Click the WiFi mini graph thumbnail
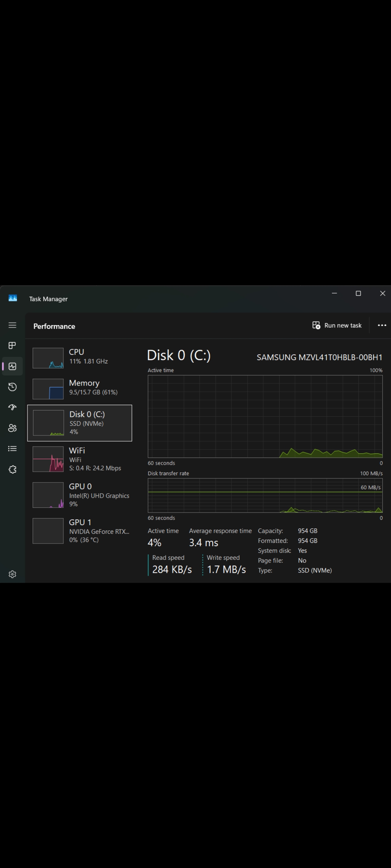391x868 pixels. point(48,459)
